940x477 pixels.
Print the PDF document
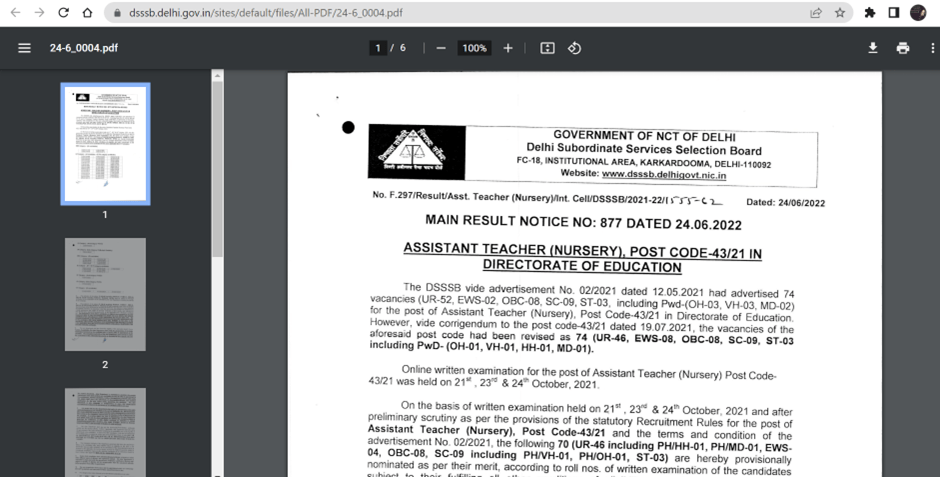tap(903, 48)
